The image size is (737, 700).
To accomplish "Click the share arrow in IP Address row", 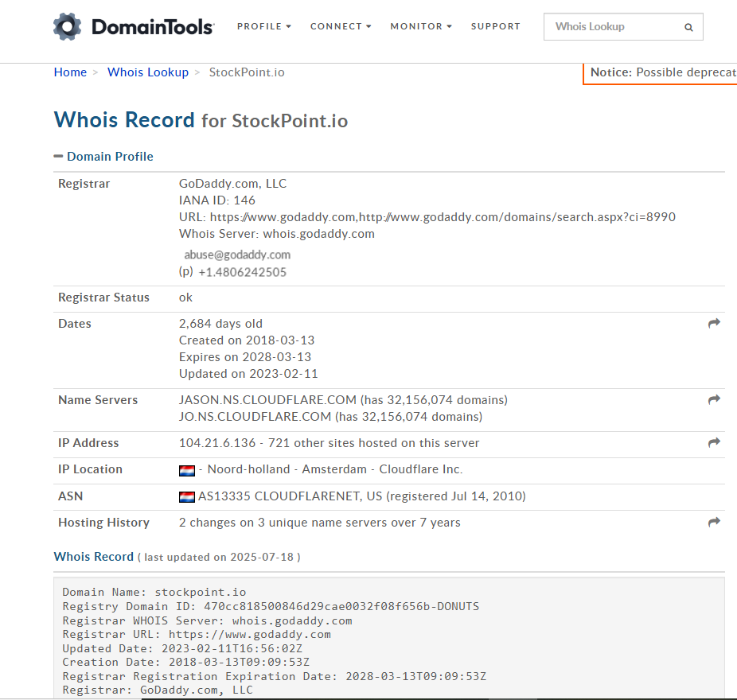I will 714,442.
